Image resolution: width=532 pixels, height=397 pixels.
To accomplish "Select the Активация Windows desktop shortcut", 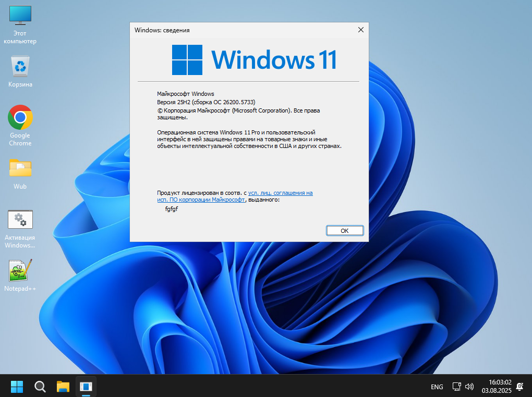I will pyautogui.click(x=20, y=229).
